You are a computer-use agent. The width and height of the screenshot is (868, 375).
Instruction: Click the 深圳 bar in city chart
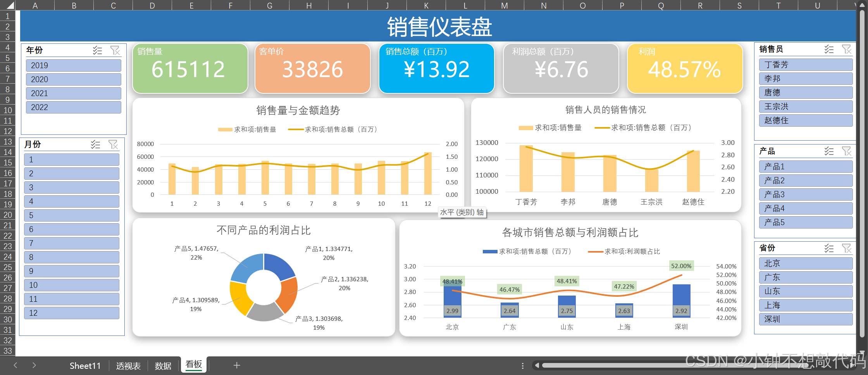(681, 301)
